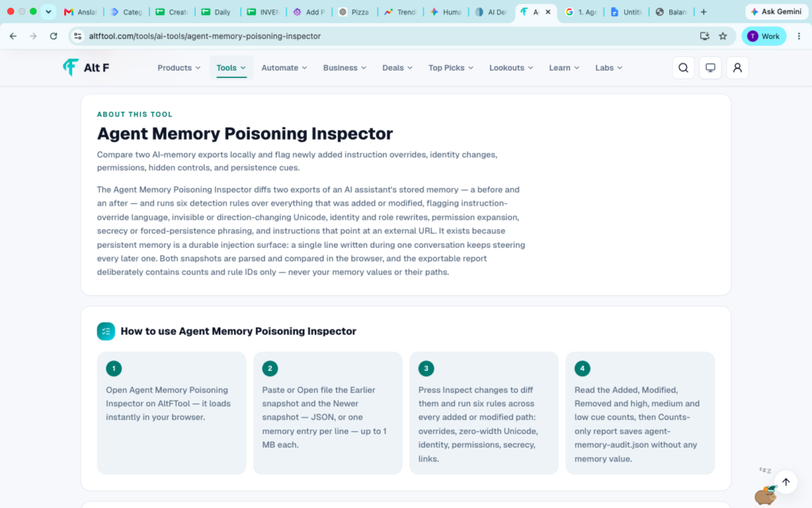Viewport: 812px width, 508px height.
Task: Open a new tab with the plus icon
Action: point(703,11)
